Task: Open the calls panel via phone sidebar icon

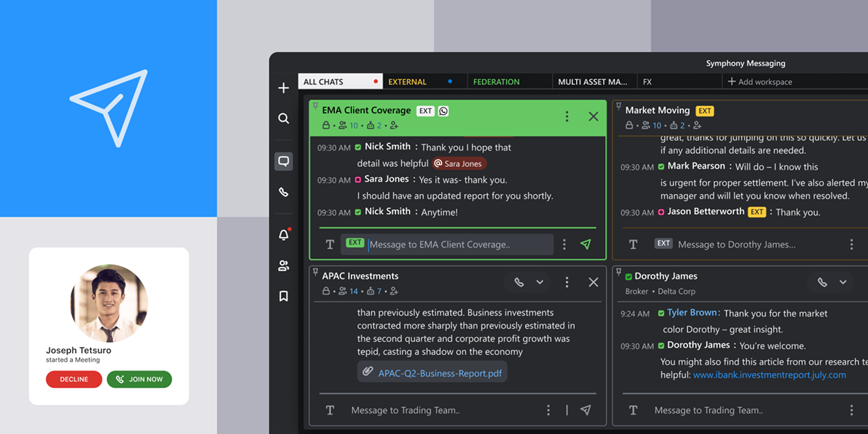Action: (x=283, y=192)
